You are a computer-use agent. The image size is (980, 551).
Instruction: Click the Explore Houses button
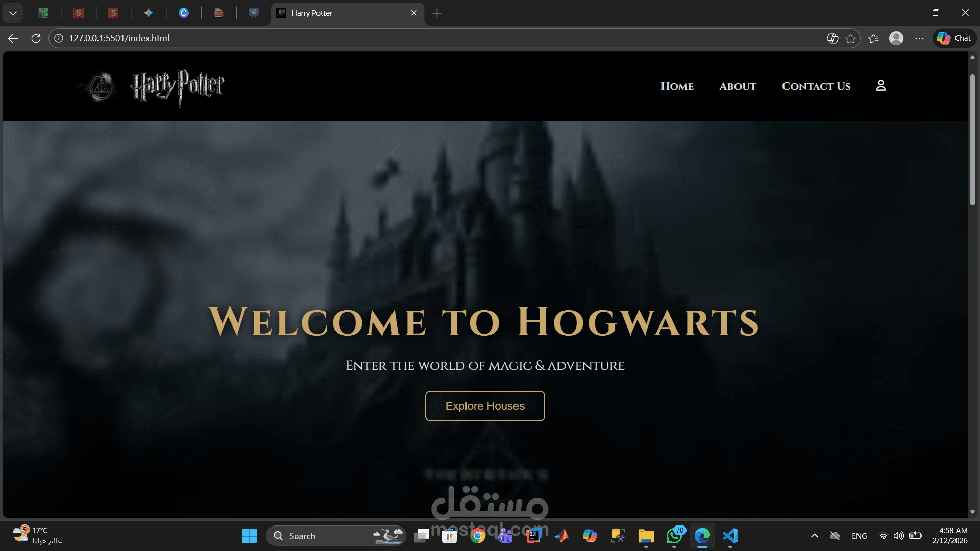[484, 406]
